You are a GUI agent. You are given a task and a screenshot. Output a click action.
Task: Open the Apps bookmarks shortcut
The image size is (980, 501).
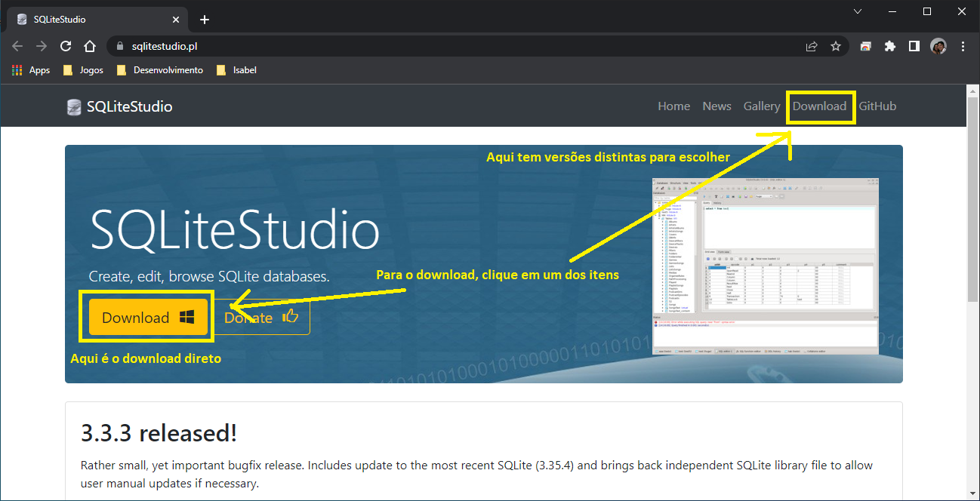pos(31,70)
